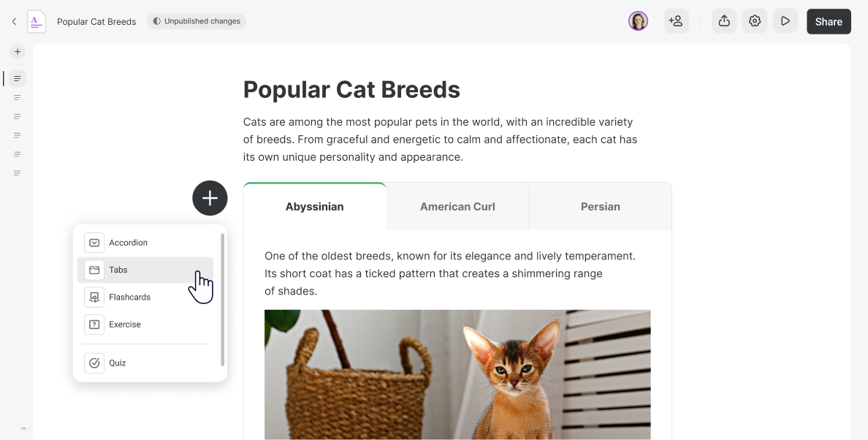This screenshot has height=440, width=868.
Task: Expand sidebar with the double chevron
Action: pos(24,428)
